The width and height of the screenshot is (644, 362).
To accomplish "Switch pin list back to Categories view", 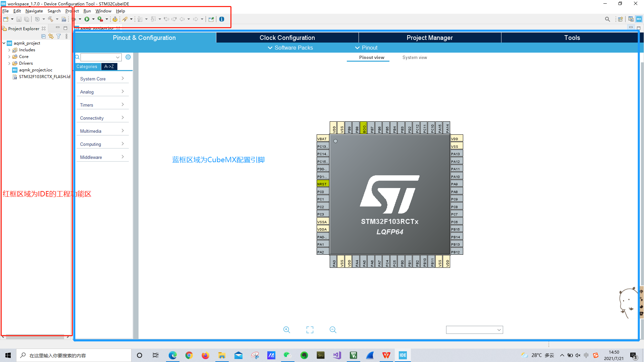I will point(87,67).
